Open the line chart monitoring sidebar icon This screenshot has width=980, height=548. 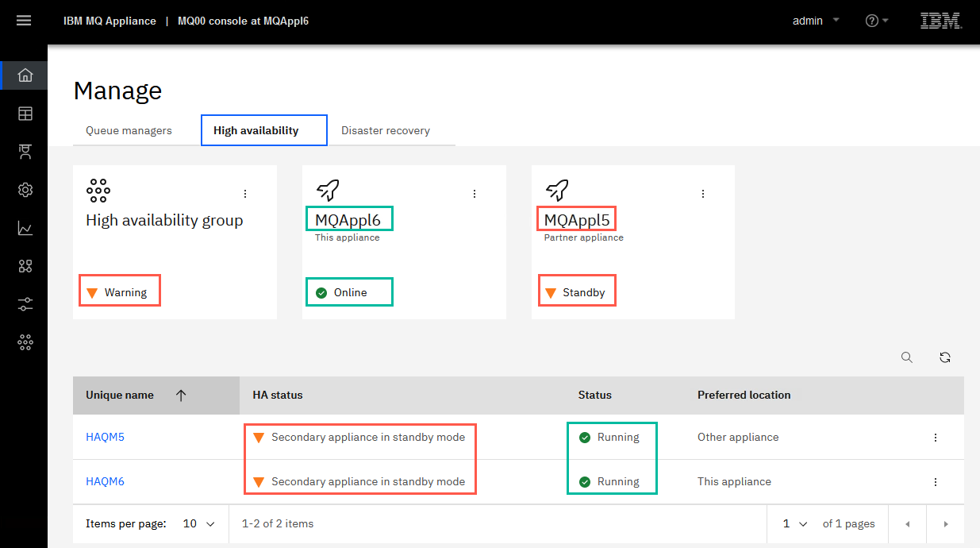tap(25, 228)
